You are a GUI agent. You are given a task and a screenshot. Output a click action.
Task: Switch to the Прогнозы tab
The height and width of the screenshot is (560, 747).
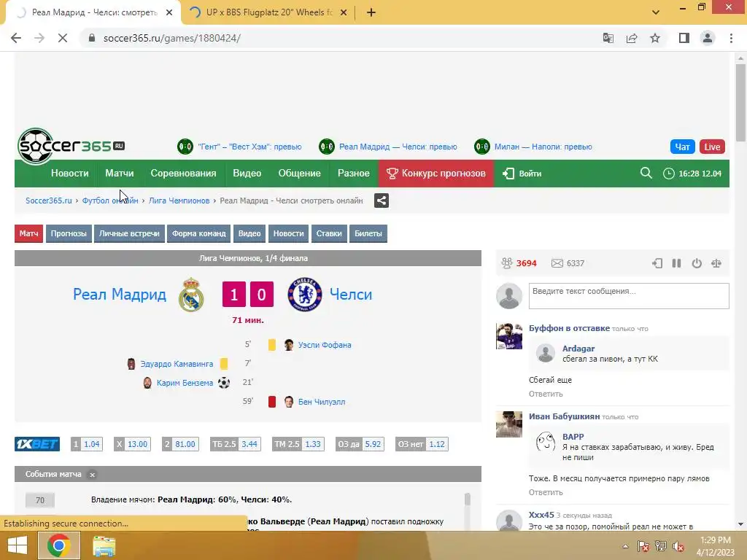coord(69,233)
